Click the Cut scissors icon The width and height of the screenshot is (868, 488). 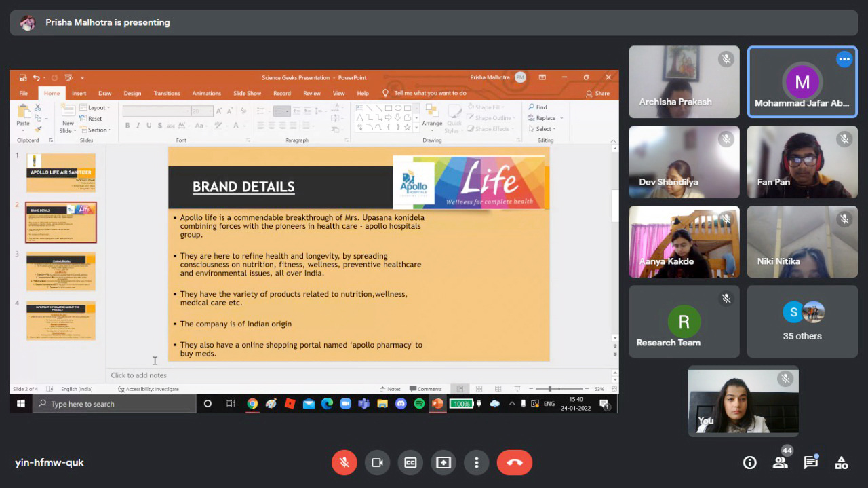[38, 107]
